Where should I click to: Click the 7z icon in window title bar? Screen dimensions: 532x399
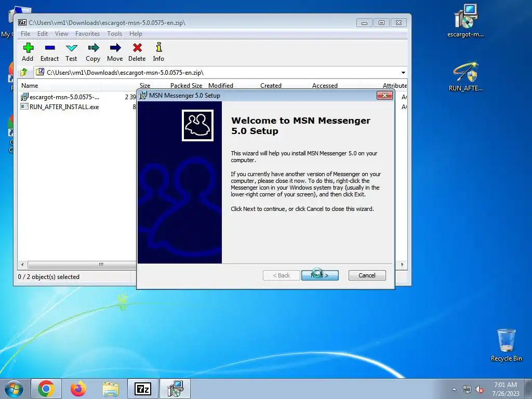tap(22, 22)
